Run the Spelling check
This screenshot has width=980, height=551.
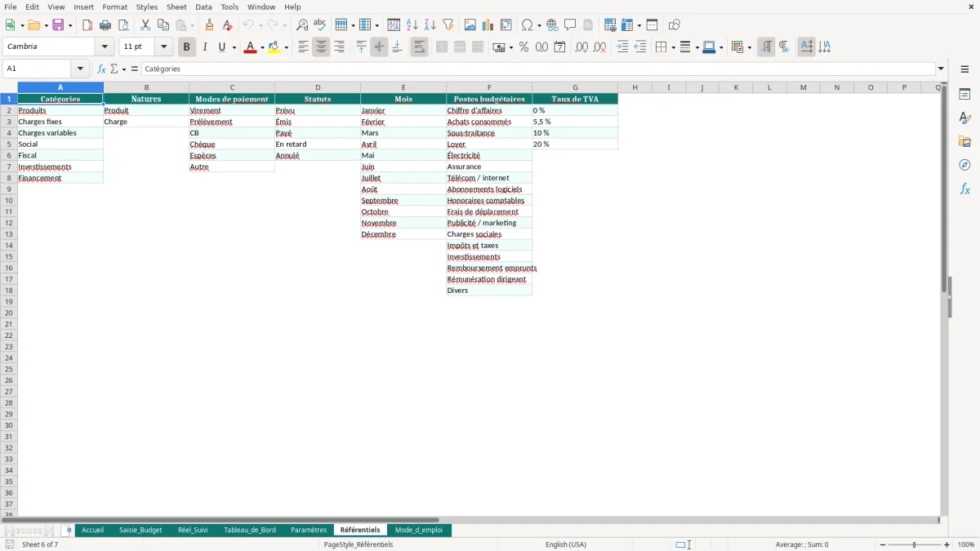tap(320, 25)
